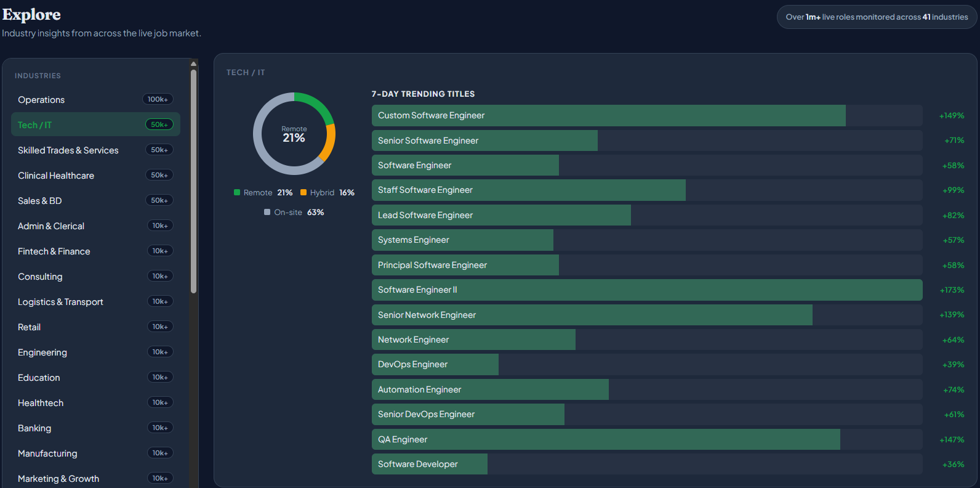The height and width of the screenshot is (488, 980).
Task: Select Marketing & Growth industry
Action: [95, 478]
